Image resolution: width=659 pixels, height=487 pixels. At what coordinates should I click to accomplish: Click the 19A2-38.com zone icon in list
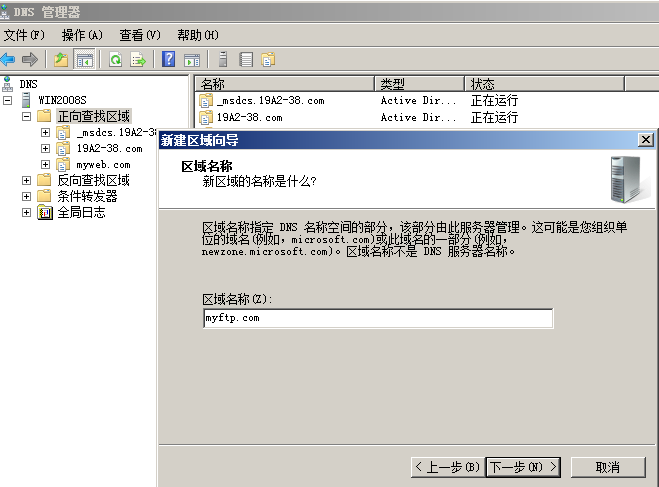[206, 118]
